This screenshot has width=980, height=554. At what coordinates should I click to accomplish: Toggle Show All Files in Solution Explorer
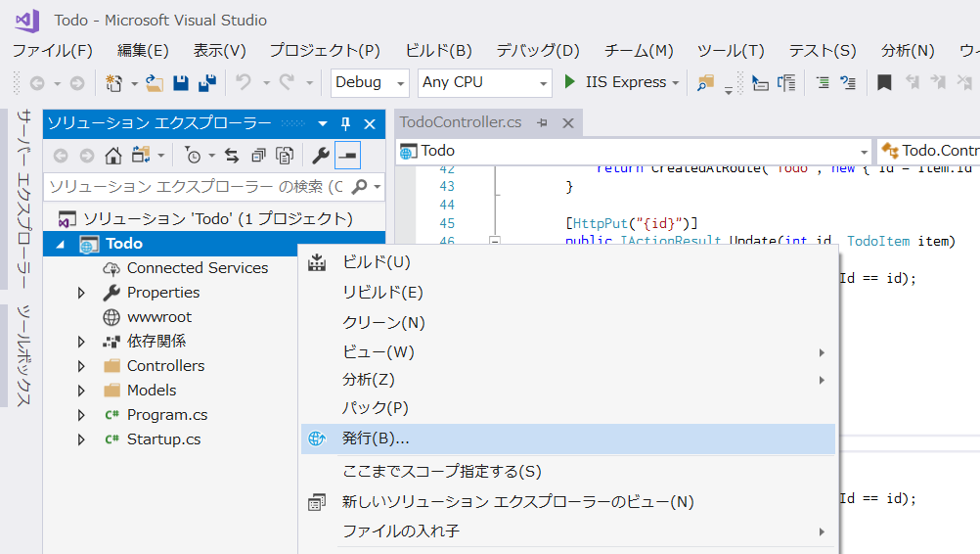click(285, 155)
